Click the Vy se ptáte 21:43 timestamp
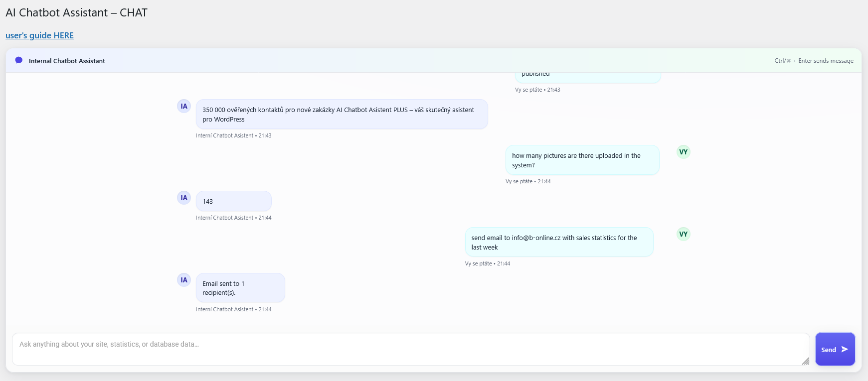 coord(537,90)
